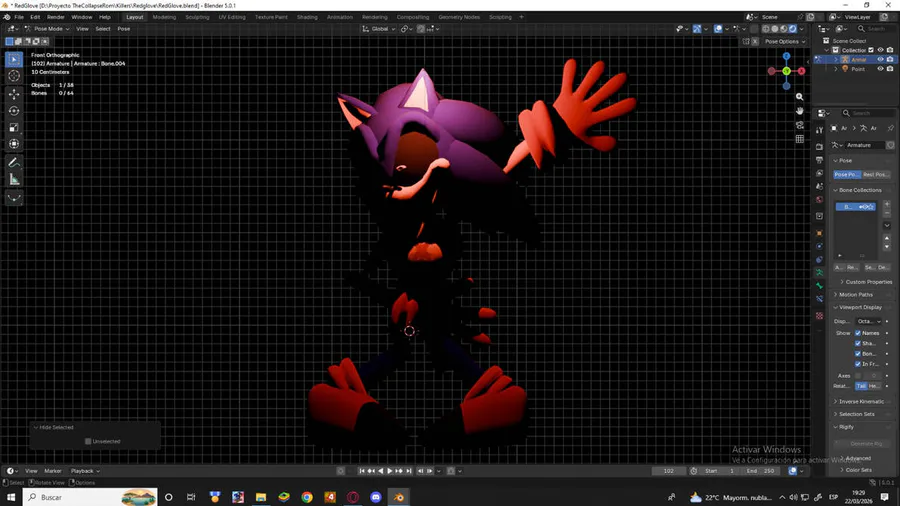Screen dimensions: 900x506
Task: Expand Custom Properties section
Action: [x=868, y=282]
